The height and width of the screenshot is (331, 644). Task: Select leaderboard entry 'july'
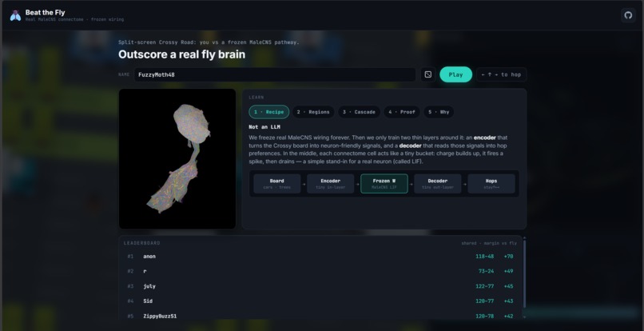320,286
